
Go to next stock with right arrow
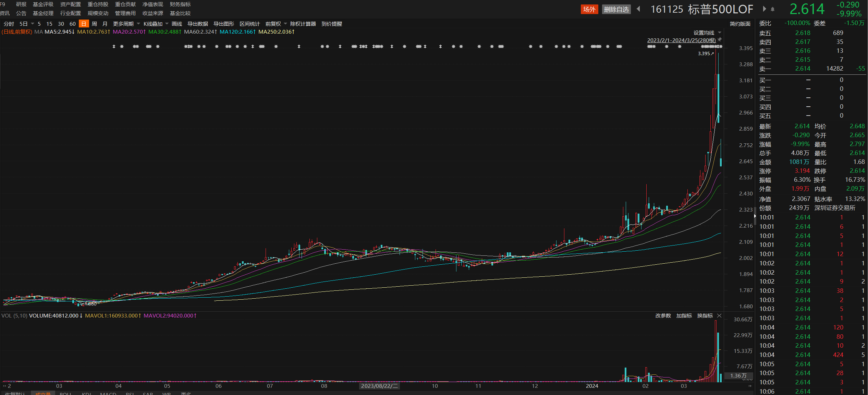764,9
